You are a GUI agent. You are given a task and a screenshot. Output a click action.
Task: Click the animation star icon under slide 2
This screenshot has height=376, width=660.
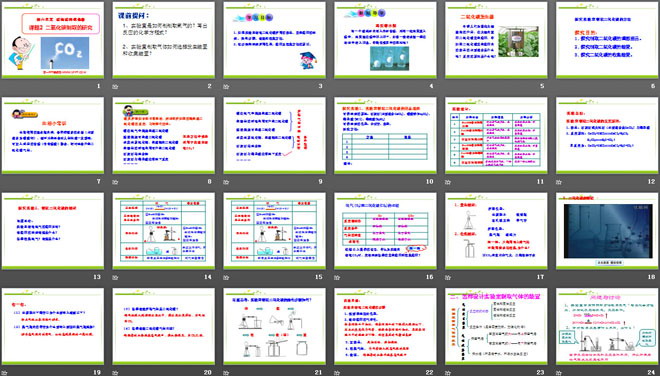pyautogui.click(x=115, y=87)
